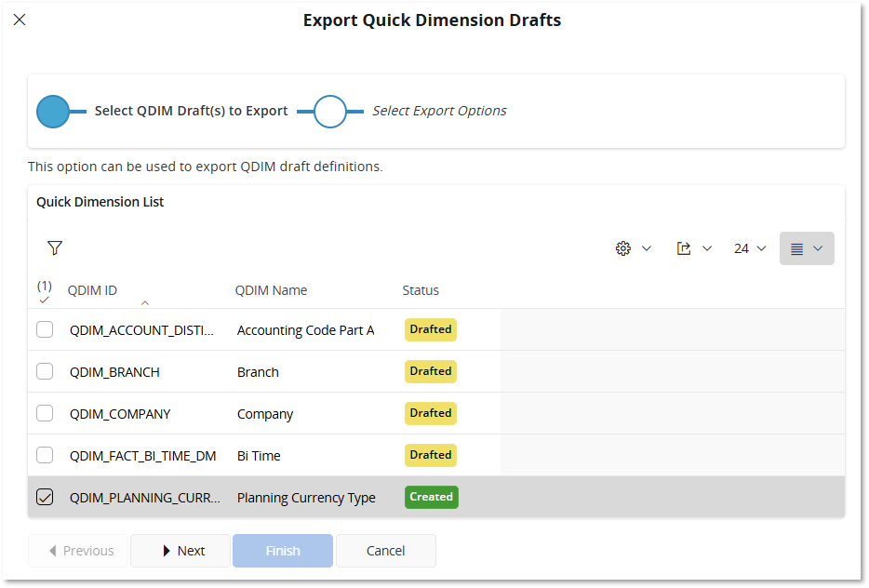Click the Bi Time name cell

[x=259, y=456]
